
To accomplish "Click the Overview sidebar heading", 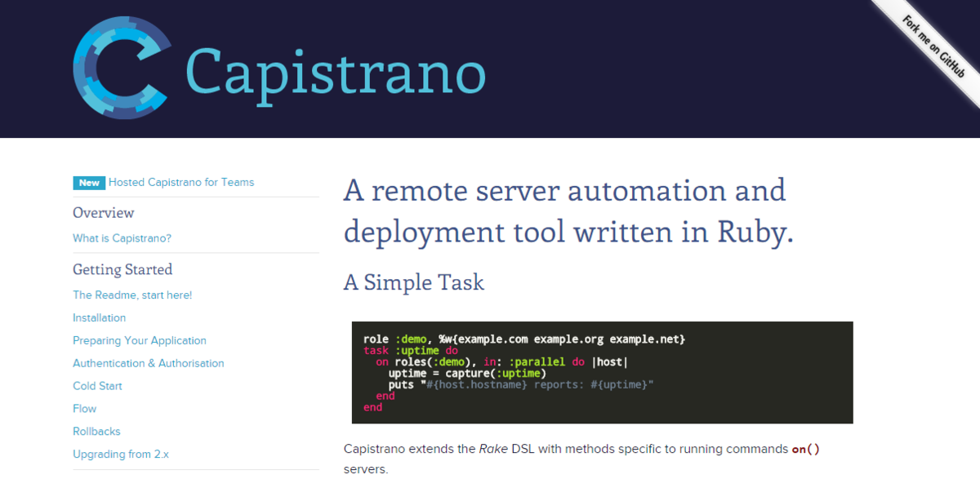I will pyautogui.click(x=103, y=213).
